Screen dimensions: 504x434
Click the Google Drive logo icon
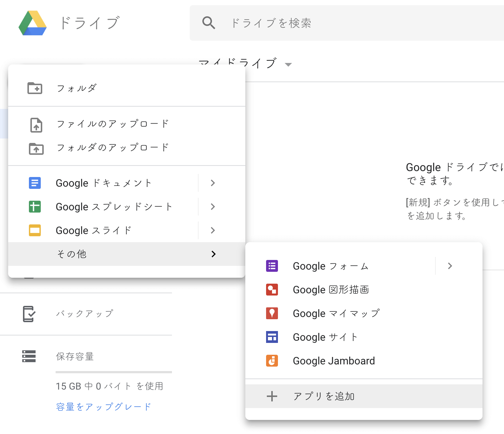pos(33,23)
